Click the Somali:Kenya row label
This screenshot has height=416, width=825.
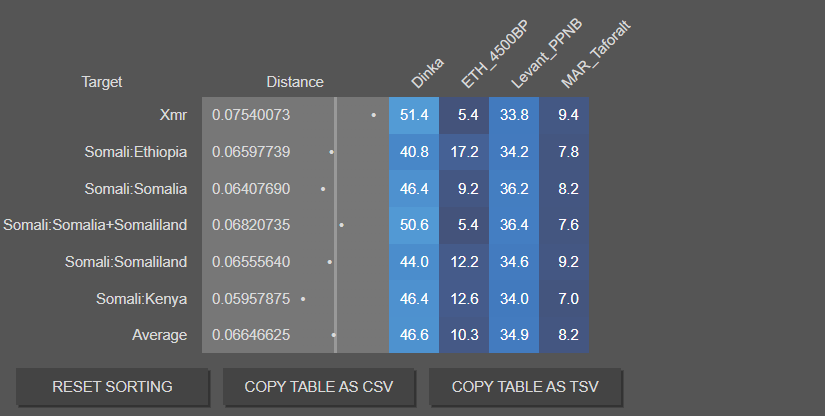141,298
